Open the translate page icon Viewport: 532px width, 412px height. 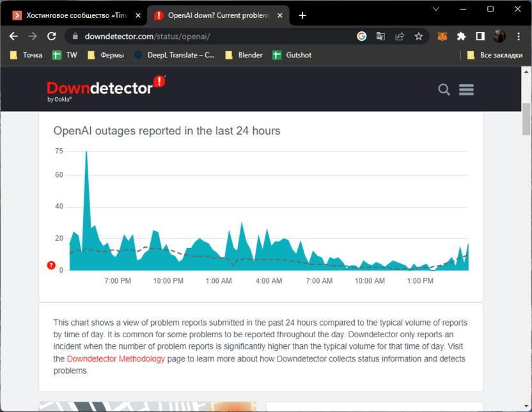pos(380,36)
